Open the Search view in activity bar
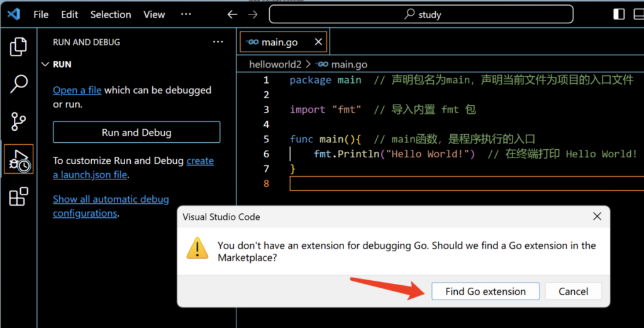The width and height of the screenshot is (644, 328). pyautogui.click(x=18, y=84)
